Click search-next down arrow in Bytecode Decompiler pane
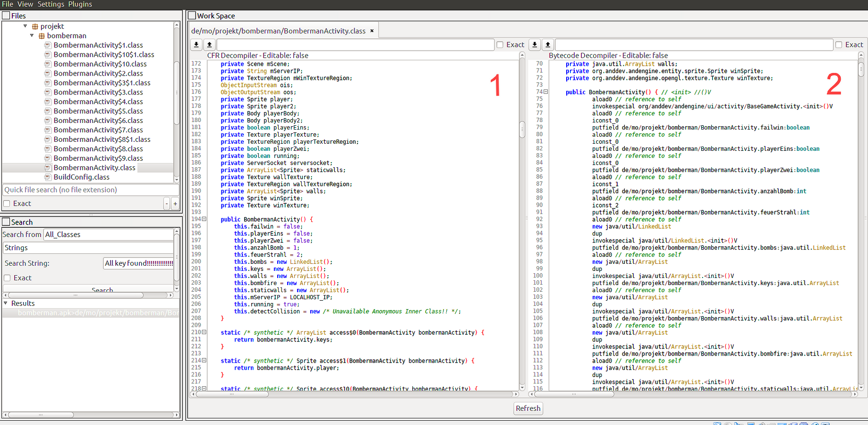Viewport: 868px width, 425px height. click(535, 45)
